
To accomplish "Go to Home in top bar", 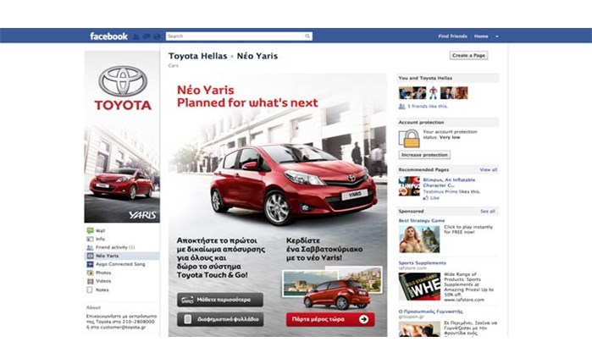I will (481, 36).
